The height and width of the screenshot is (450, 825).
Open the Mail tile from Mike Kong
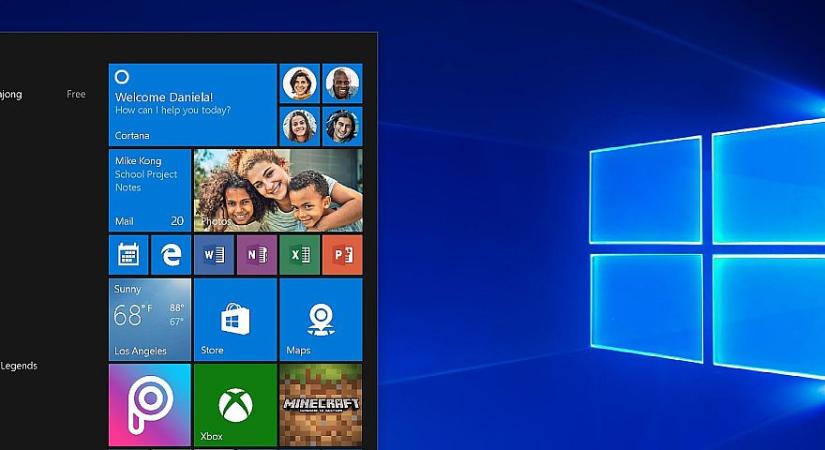pyautogui.click(x=150, y=191)
